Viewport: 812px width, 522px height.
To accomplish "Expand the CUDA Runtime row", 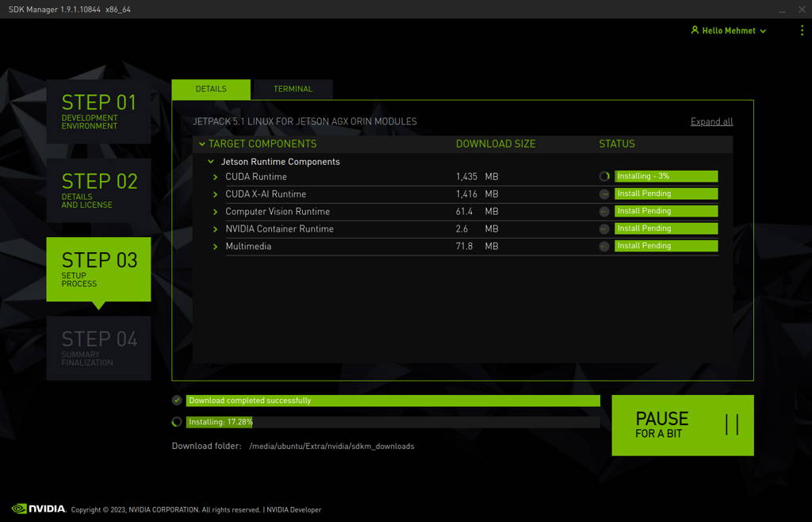I will click(216, 177).
